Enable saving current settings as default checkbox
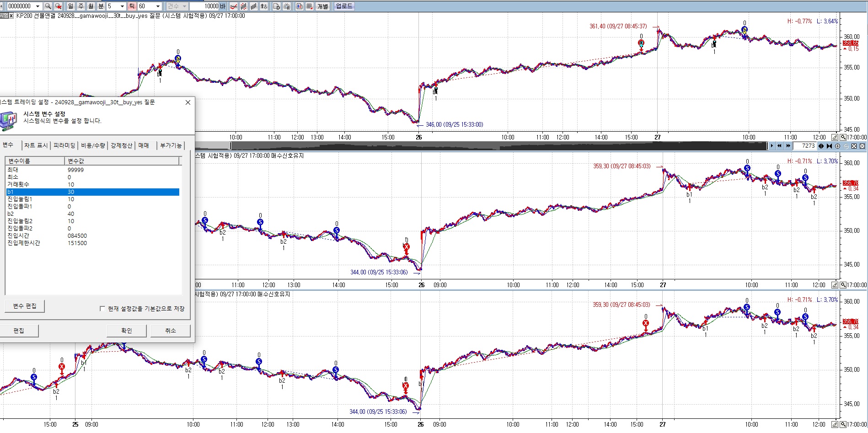The image size is (868, 433). 102,309
